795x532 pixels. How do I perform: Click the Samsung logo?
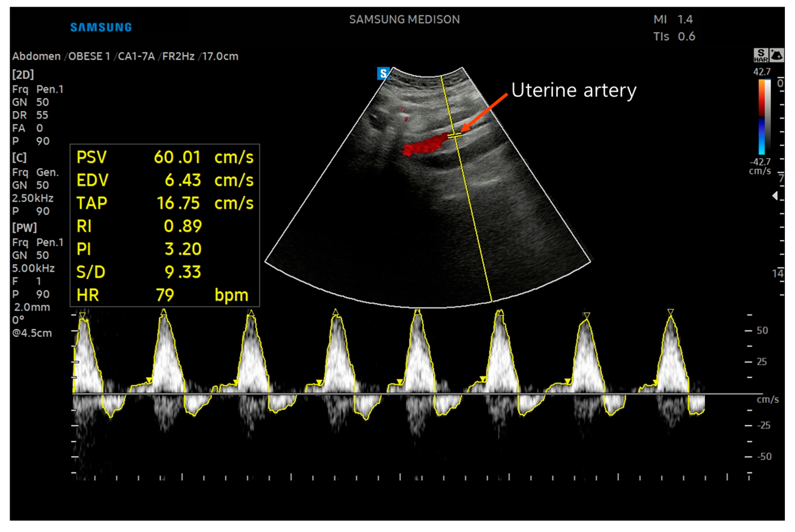point(101,27)
